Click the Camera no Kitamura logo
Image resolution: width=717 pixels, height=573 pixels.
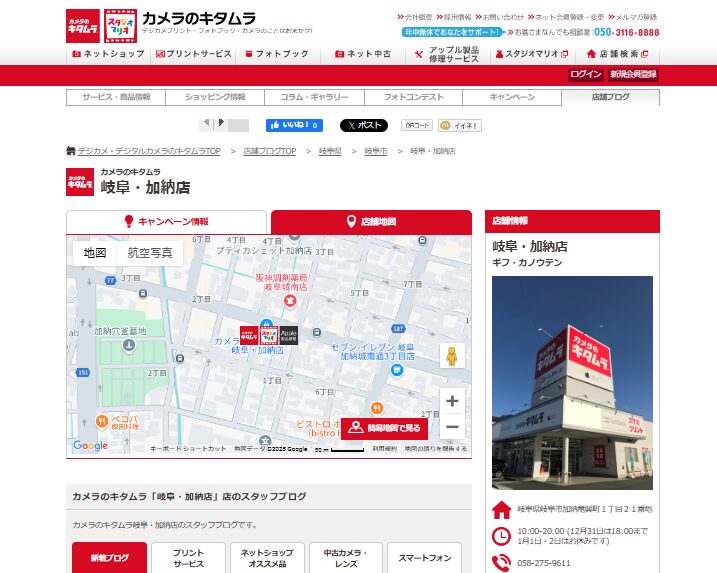point(83,25)
